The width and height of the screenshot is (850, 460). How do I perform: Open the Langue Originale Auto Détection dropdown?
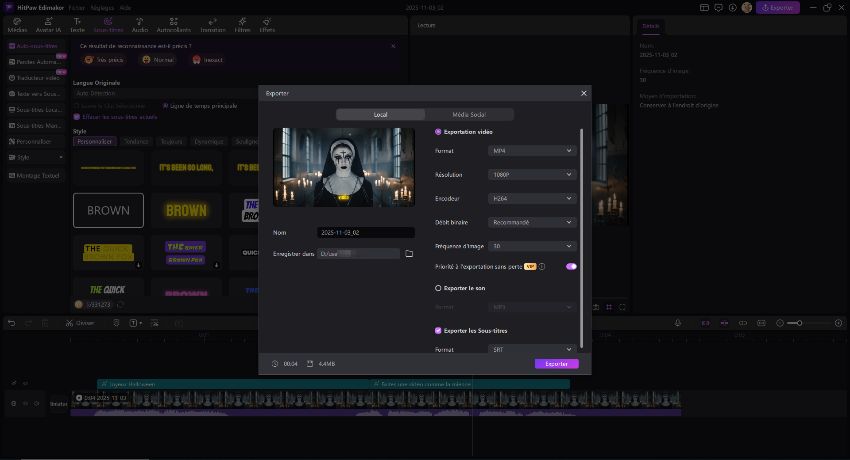click(x=165, y=93)
